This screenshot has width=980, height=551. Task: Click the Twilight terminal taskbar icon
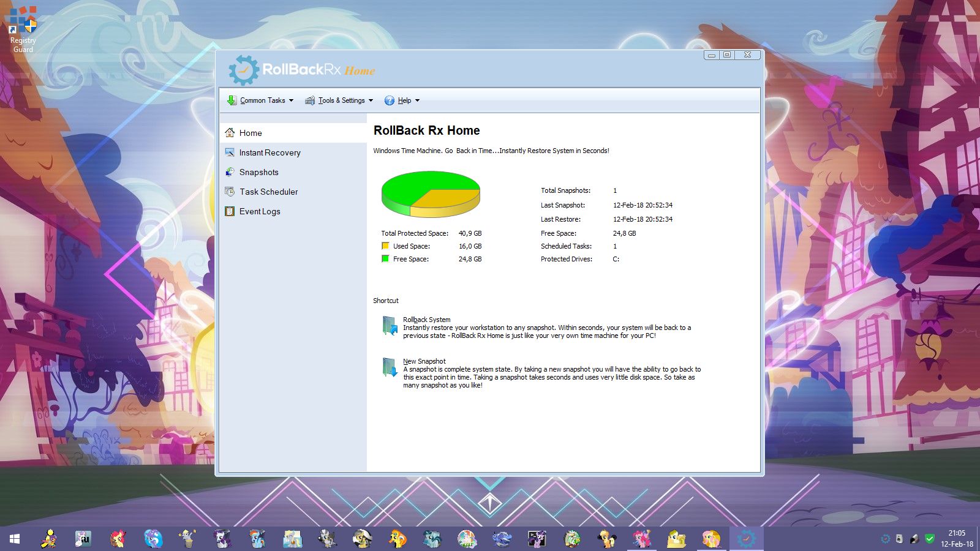click(x=537, y=539)
